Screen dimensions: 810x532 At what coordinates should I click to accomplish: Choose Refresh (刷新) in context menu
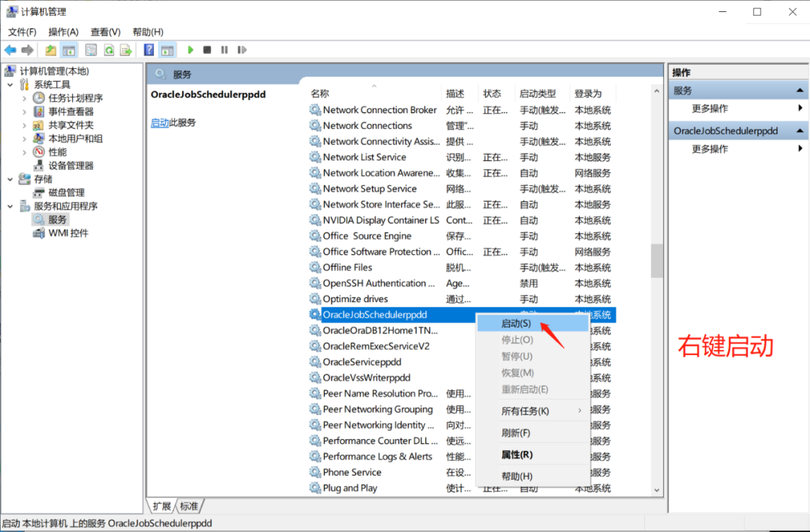(x=533, y=432)
